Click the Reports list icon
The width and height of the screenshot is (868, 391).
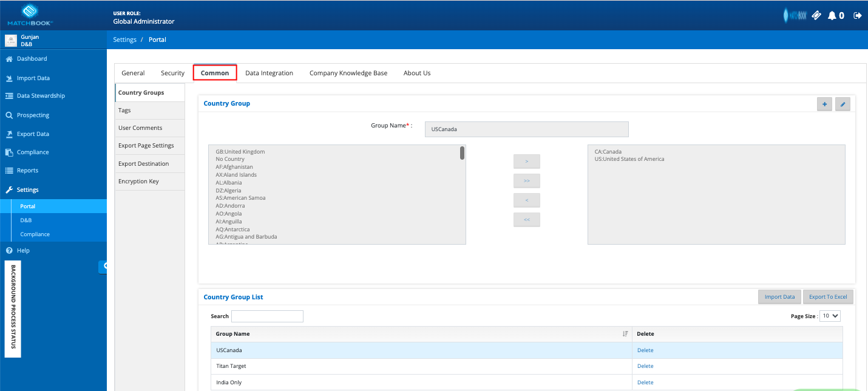9,171
